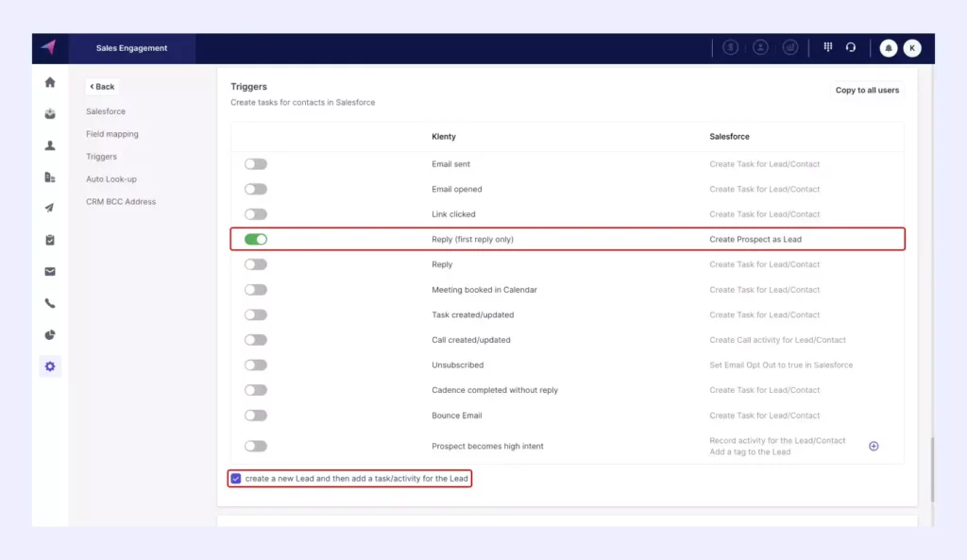Enable the Task created/updated toggle
Image resolution: width=967 pixels, height=560 pixels.
coord(255,314)
